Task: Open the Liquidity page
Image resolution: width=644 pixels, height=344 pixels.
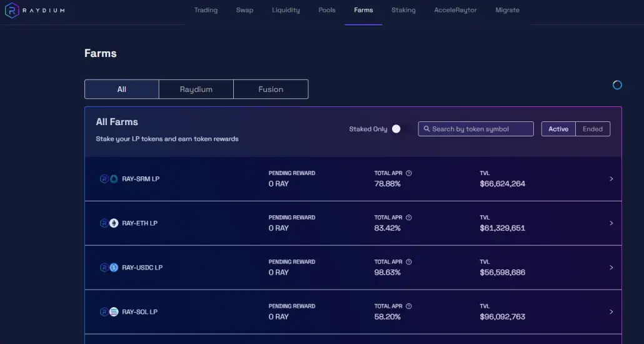Action: tap(286, 10)
